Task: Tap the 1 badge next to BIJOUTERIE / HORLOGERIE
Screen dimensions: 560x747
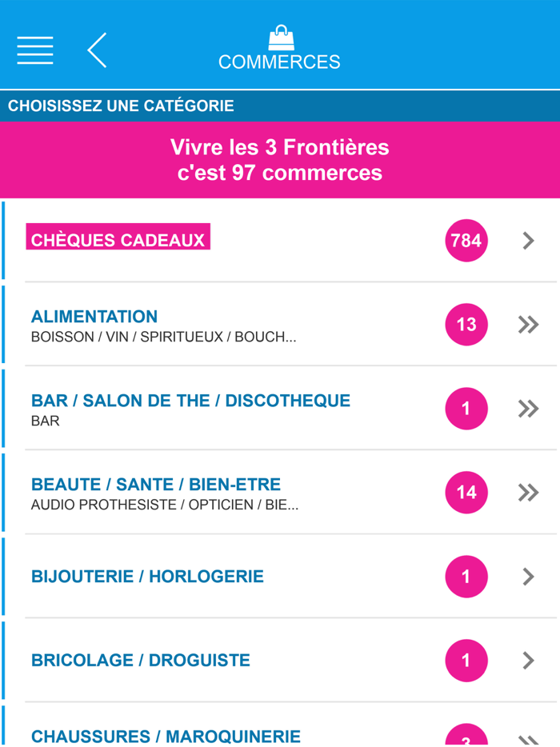Action: pos(466,577)
